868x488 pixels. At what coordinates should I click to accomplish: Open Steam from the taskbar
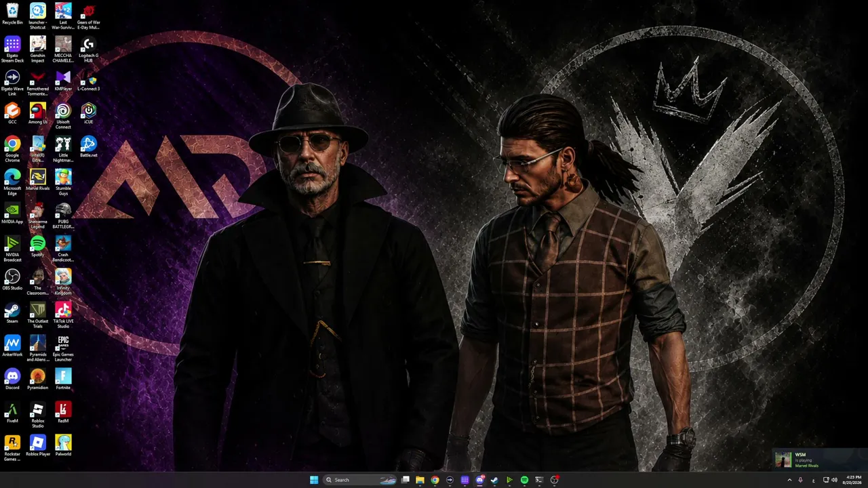click(495, 480)
